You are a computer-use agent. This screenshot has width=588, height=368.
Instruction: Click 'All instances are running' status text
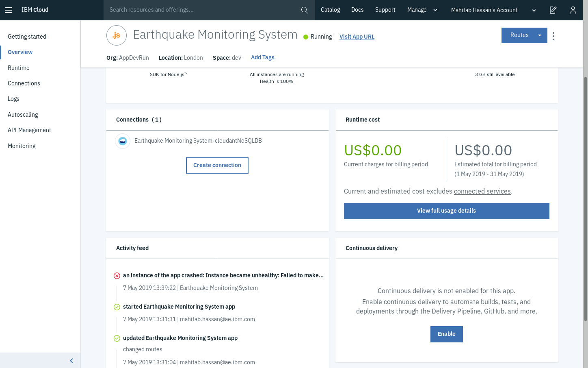pos(277,74)
